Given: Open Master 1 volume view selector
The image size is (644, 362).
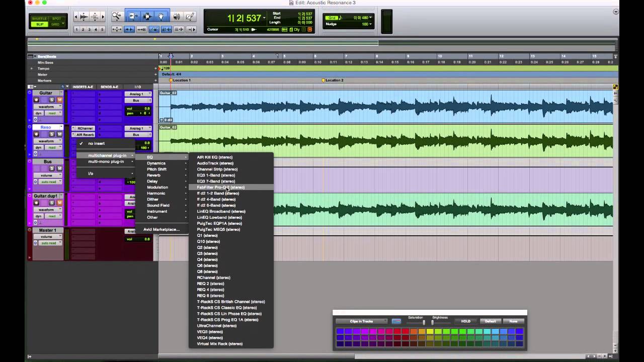Looking at the screenshot, I should click(x=48, y=236).
